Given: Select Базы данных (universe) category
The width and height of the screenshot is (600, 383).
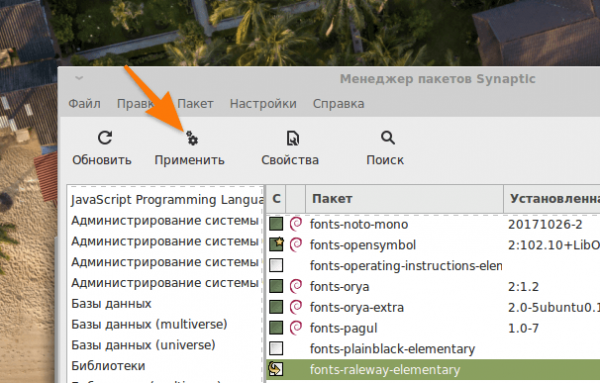Looking at the screenshot, I should pyautogui.click(x=143, y=345).
